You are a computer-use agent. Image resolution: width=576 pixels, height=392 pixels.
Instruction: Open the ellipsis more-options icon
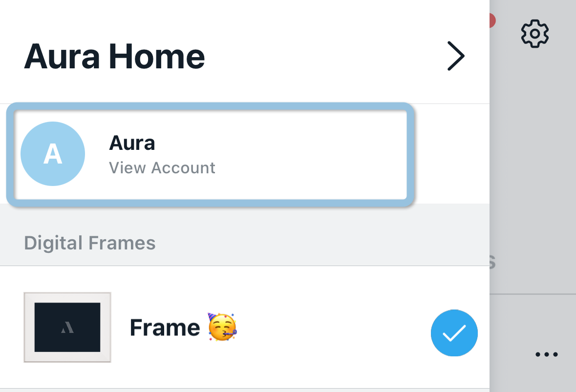(x=547, y=354)
